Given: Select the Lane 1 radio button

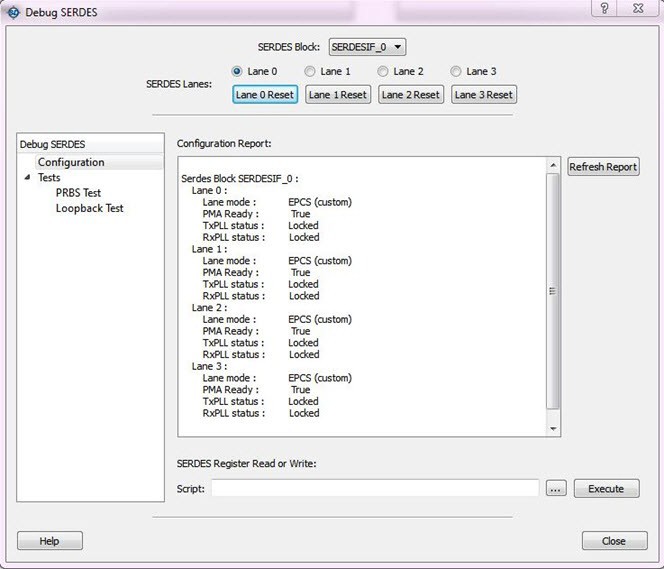Looking at the screenshot, I should [310, 71].
